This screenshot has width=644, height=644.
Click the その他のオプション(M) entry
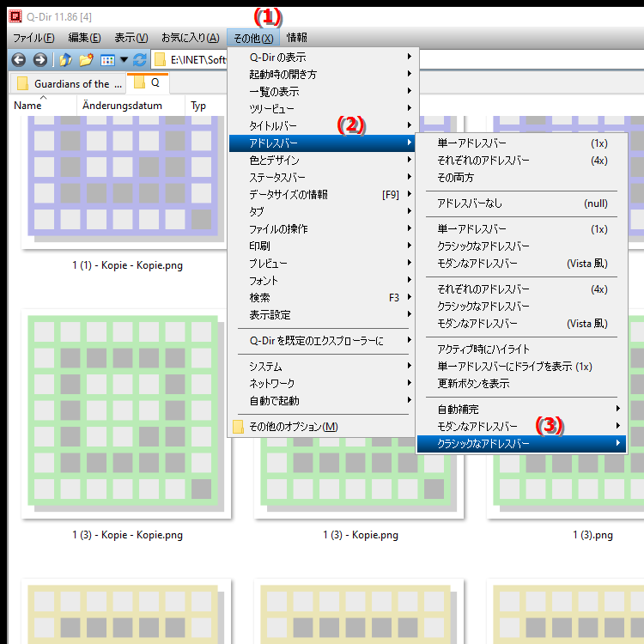322,427
